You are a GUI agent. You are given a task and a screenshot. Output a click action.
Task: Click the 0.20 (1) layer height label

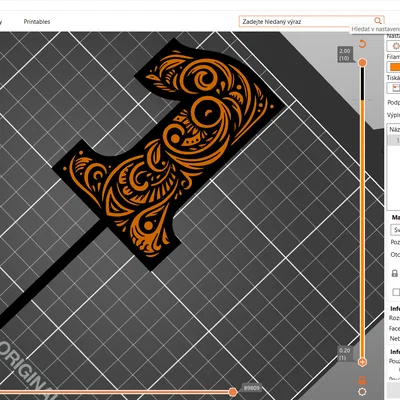click(345, 354)
